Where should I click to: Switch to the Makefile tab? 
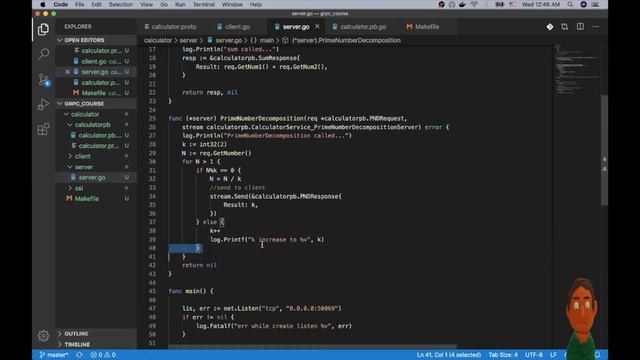click(423, 27)
